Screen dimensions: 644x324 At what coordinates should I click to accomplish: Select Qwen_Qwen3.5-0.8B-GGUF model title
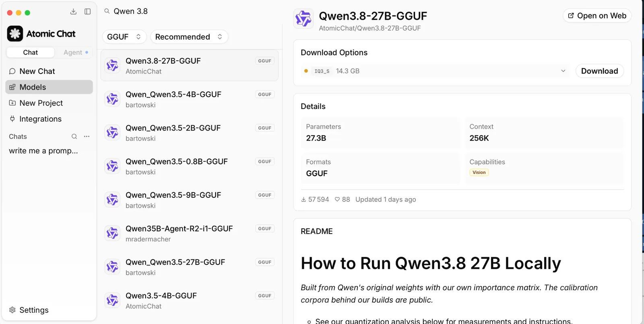pyautogui.click(x=177, y=162)
